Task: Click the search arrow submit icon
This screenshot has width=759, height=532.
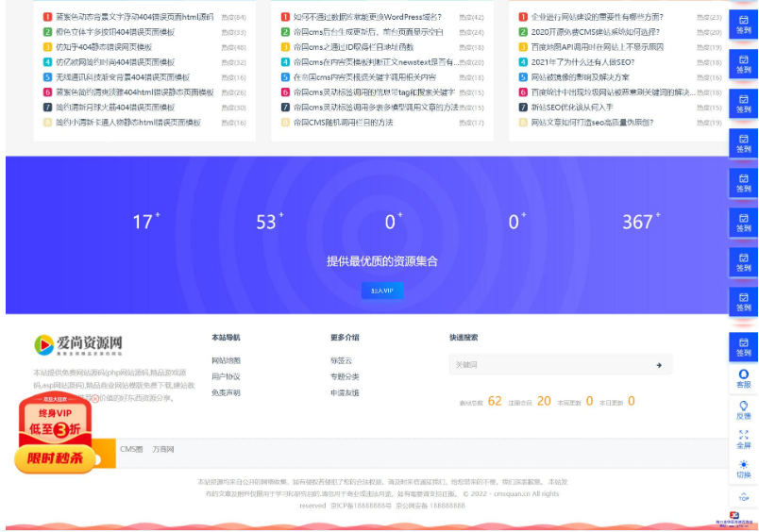Action: point(658,364)
